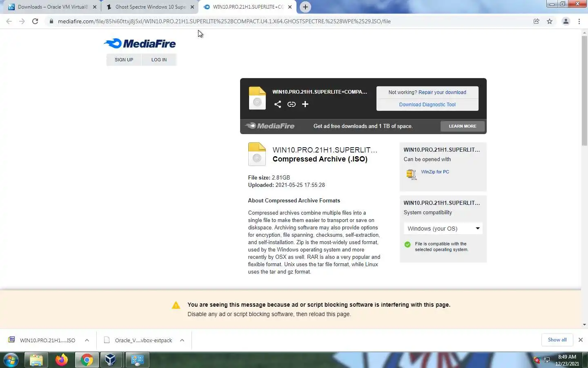This screenshot has height=368, width=588.
Task: Click WinZip for PC link
Action: [435, 172]
